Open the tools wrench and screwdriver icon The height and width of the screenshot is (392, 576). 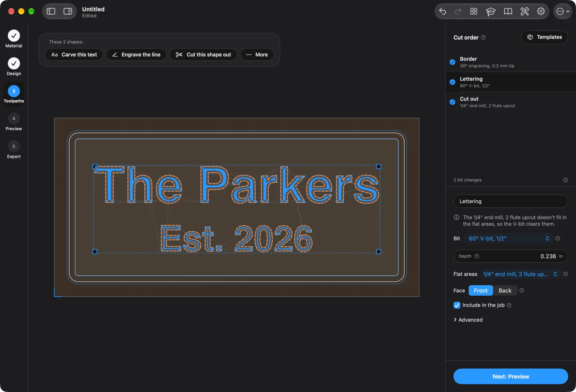click(525, 12)
